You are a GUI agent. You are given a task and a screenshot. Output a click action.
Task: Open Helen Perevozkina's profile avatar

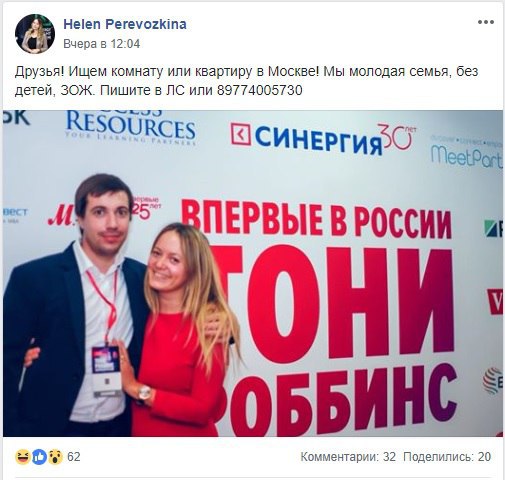click(35, 34)
